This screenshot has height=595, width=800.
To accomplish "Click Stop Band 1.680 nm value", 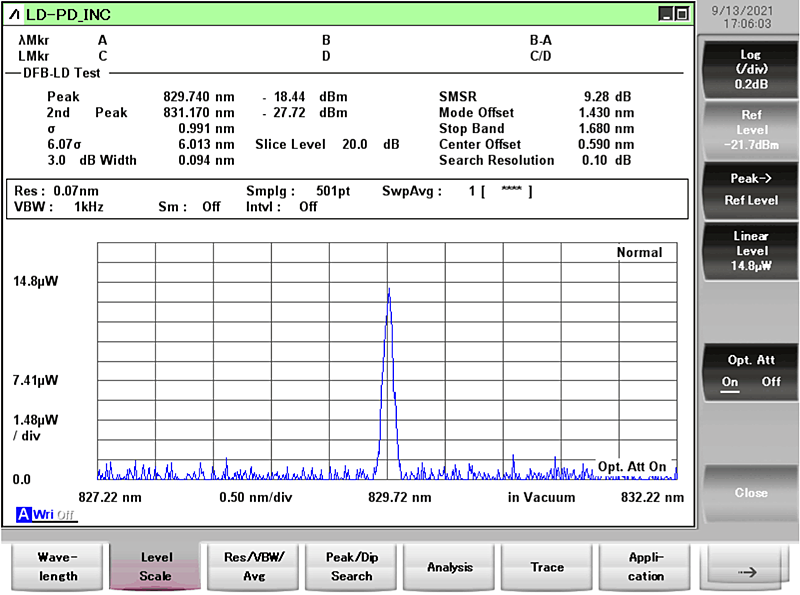I will tap(606, 128).
